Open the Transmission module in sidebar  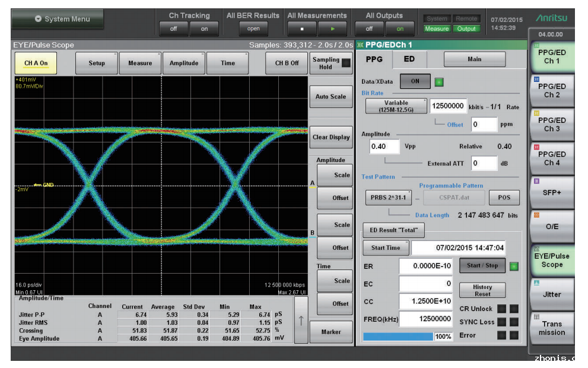(551, 328)
